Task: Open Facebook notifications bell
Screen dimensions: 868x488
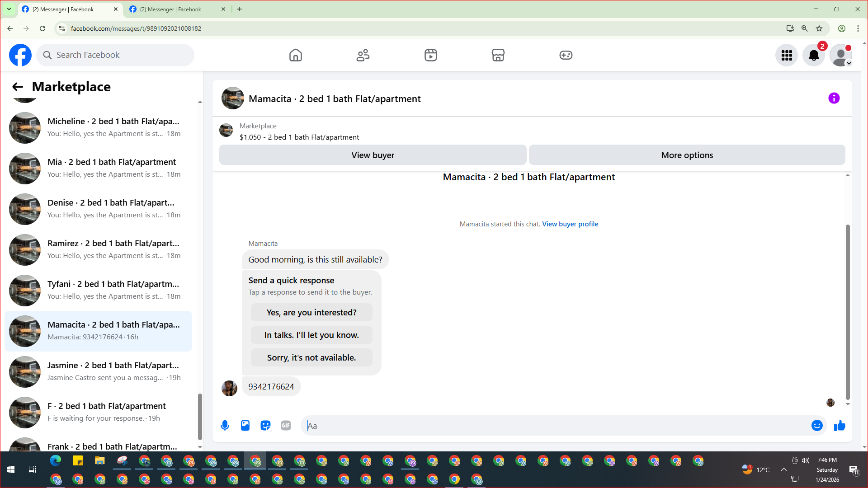Action: coord(813,55)
